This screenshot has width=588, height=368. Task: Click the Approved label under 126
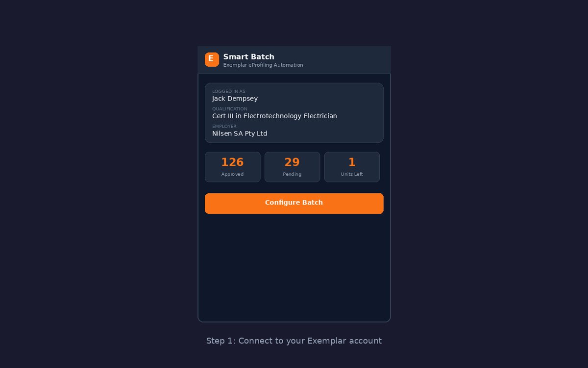pyautogui.click(x=232, y=174)
